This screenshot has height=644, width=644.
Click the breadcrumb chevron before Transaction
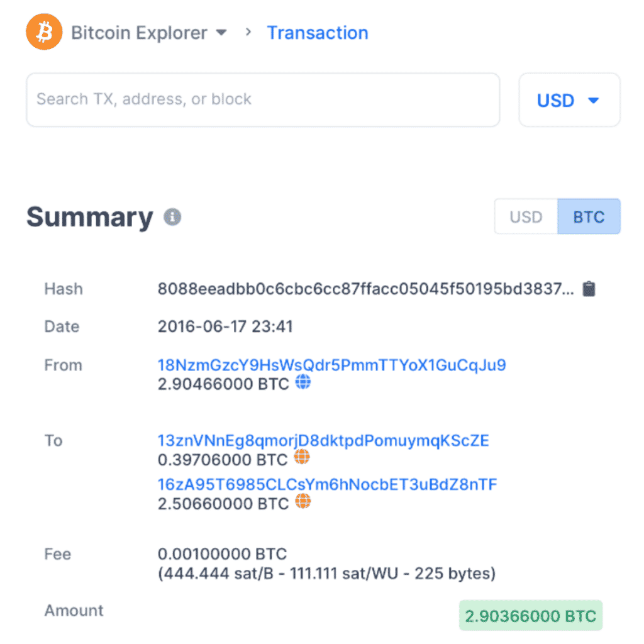[x=248, y=32]
